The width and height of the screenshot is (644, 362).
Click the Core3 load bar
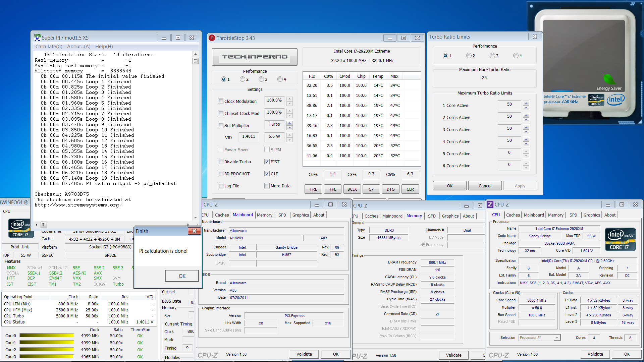[x=47, y=357]
